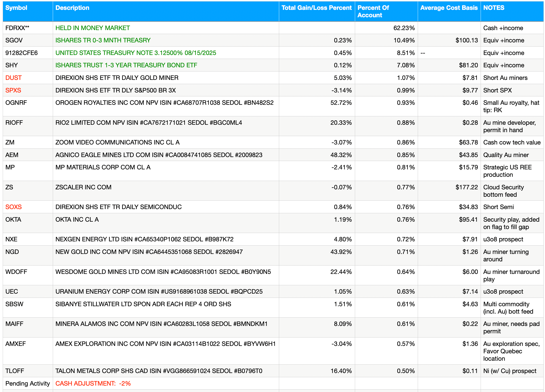This screenshot has width=545, height=392.
Task: Select the red DUST symbol
Action: click(14, 78)
